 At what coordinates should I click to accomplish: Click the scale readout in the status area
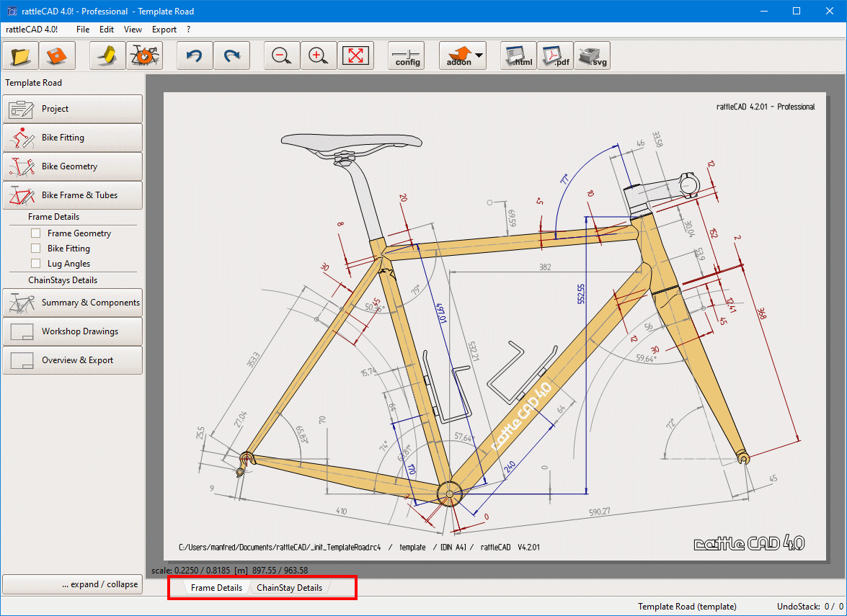(x=230, y=570)
